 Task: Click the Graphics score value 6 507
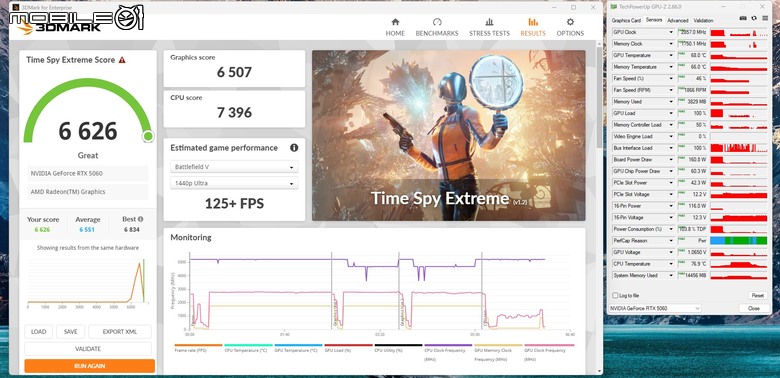pos(234,73)
